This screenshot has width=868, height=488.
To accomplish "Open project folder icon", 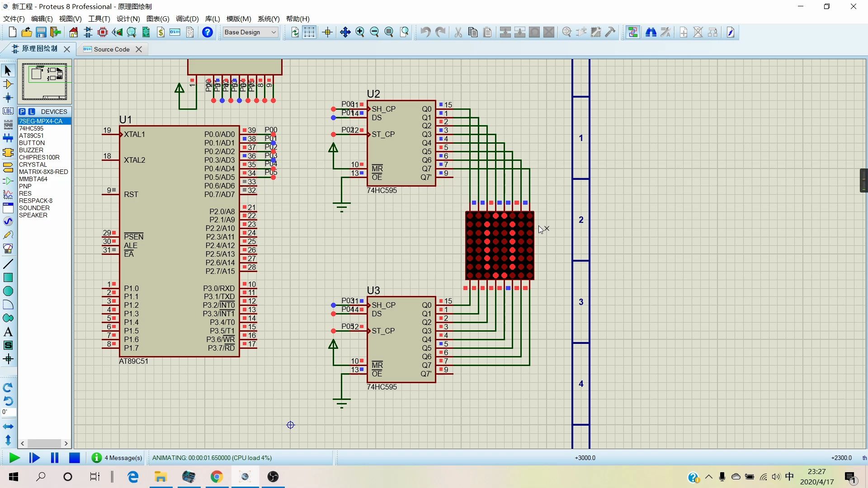I will point(27,32).
